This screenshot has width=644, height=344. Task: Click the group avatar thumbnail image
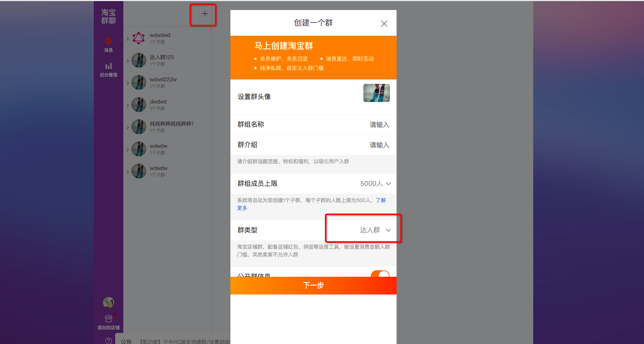click(x=377, y=93)
